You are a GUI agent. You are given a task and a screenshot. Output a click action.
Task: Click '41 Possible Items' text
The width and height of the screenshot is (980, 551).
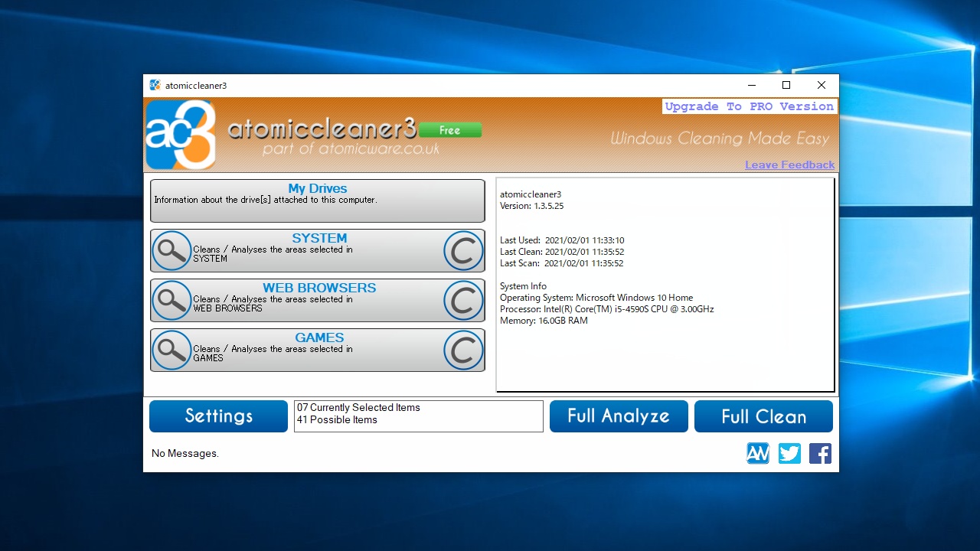pyautogui.click(x=337, y=420)
